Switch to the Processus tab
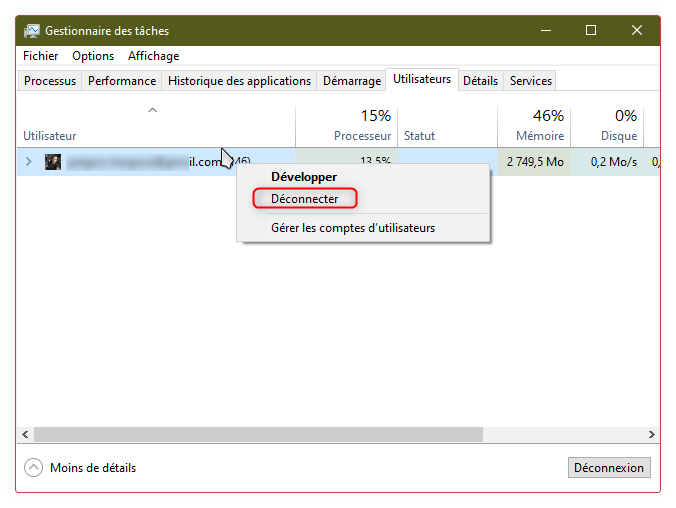676x508 pixels. point(50,81)
